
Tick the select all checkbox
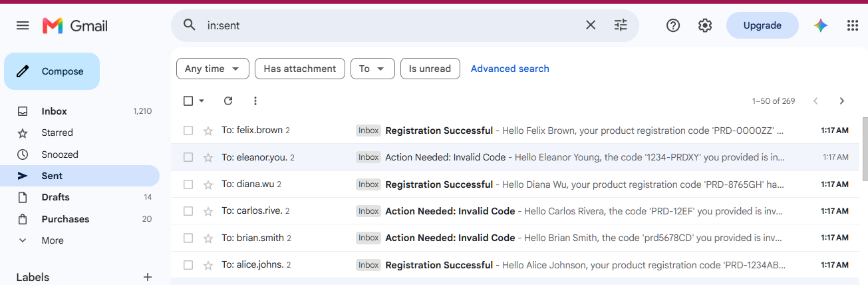click(x=188, y=101)
